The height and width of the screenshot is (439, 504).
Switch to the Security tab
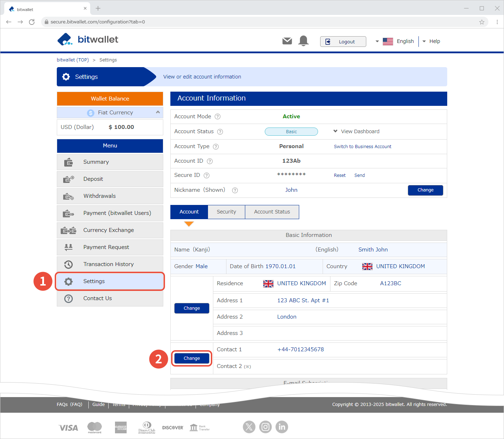click(226, 212)
